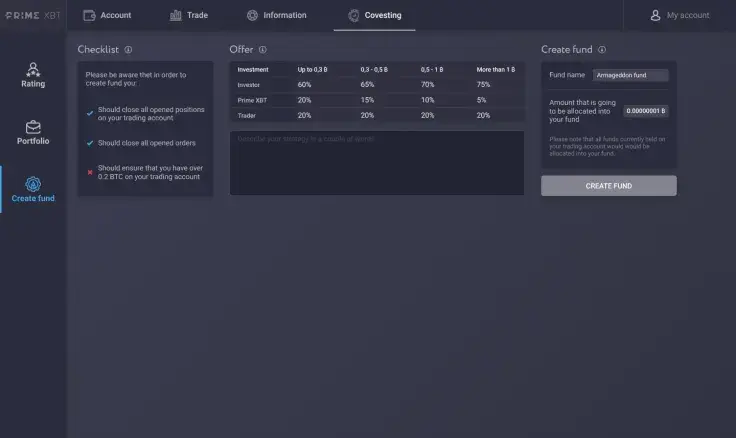Viewport: 736px width, 438px height.
Task: Click the Offer info icon
Action: pyautogui.click(x=263, y=49)
